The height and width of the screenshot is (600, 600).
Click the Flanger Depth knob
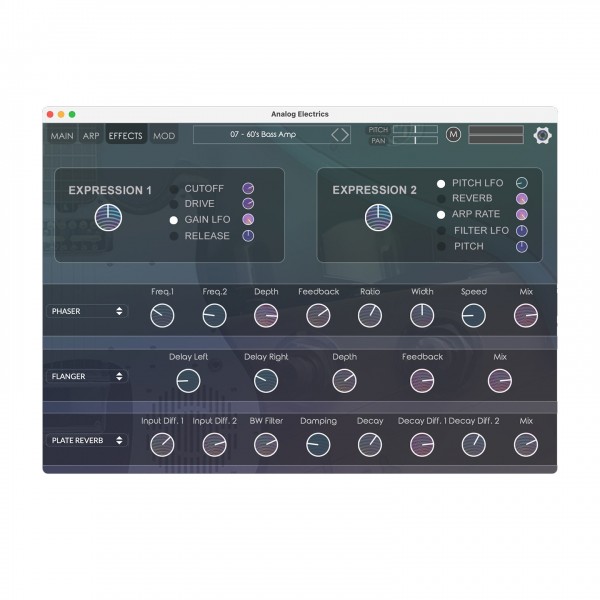click(344, 381)
